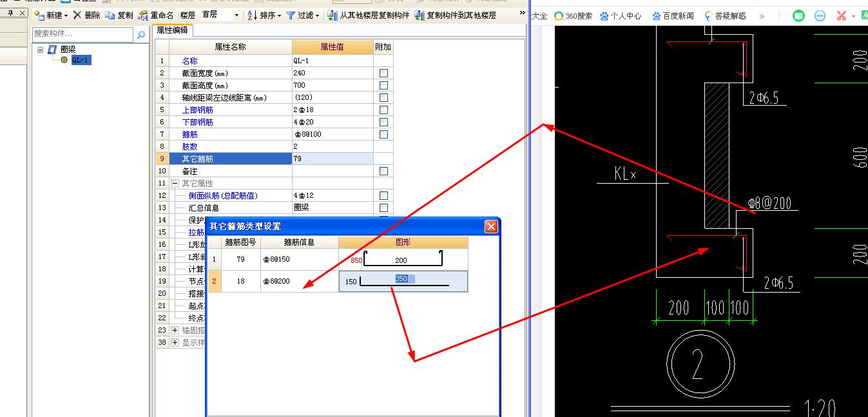Image resolution: width=868 pixels, height=417 pixels.
Task: Switch to the 属性编辑 tab
Action: [173, 30]
